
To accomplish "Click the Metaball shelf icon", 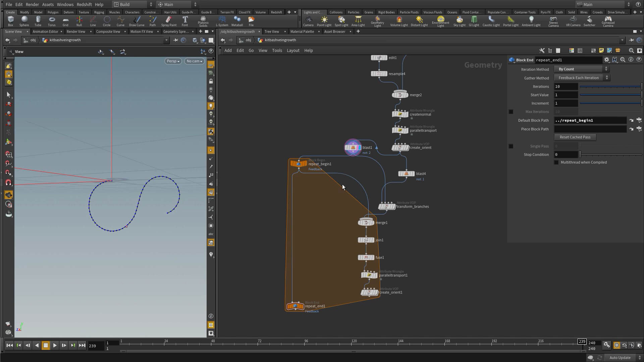I will [237, 21].
